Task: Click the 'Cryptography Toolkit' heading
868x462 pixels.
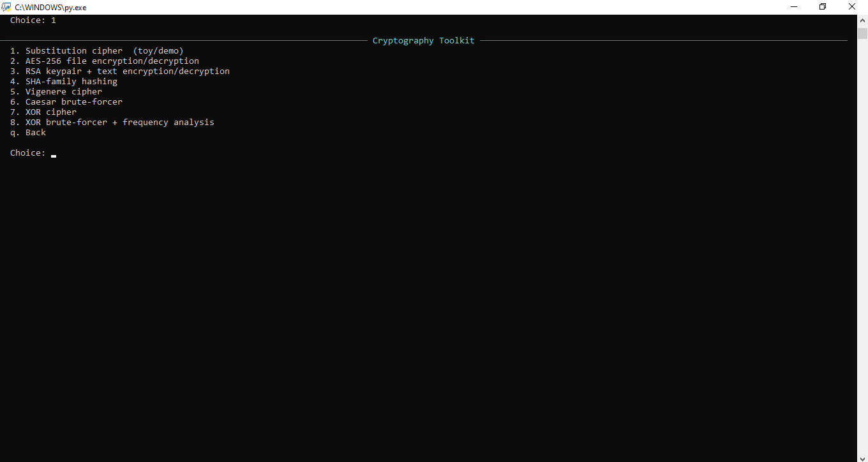Action: coord(424,41)
